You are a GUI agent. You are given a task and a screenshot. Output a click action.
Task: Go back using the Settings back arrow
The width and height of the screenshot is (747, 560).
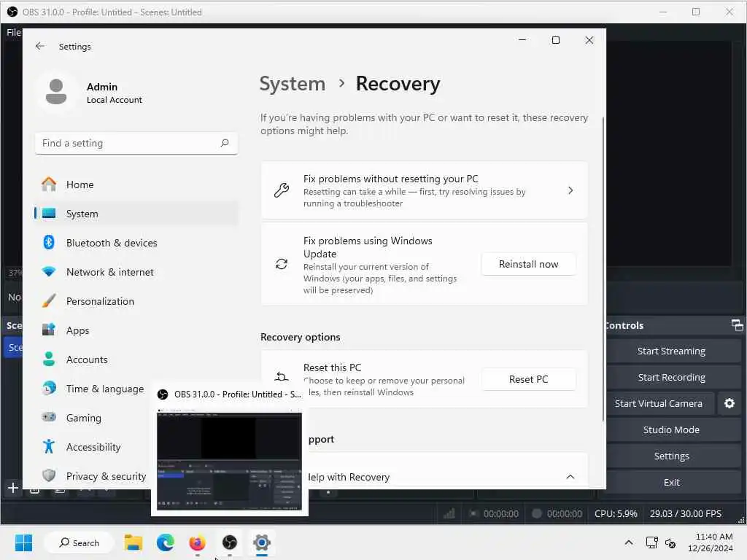click(x=39, y=46)
